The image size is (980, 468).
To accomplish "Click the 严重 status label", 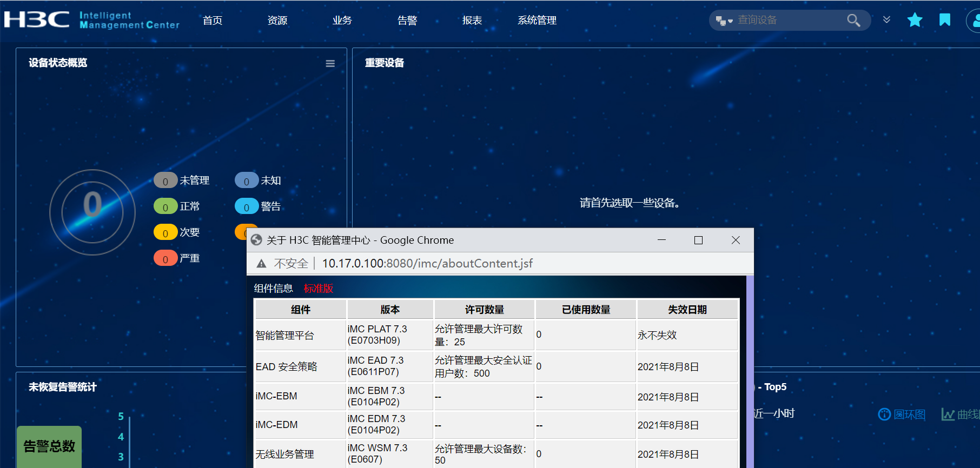I will click(x=190, y=258).
